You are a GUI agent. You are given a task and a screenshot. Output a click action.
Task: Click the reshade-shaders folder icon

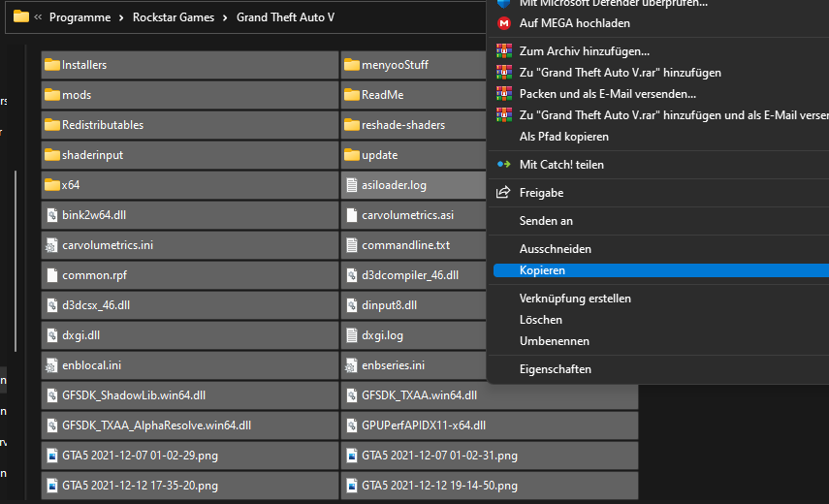[352, 125]
